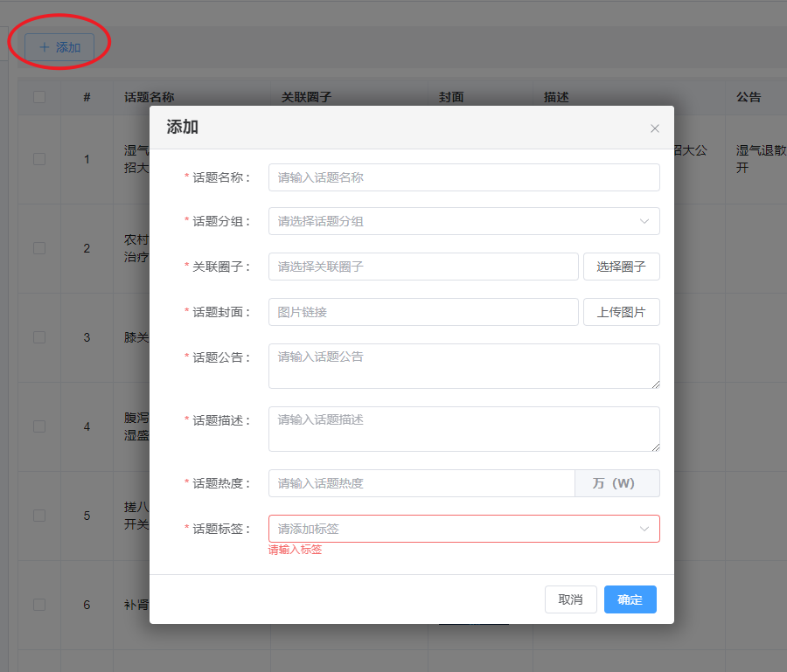Screen dimensions: 787x672
Task: Open the 话题标签 tag dropdown
Action: [x=463, y=529]
